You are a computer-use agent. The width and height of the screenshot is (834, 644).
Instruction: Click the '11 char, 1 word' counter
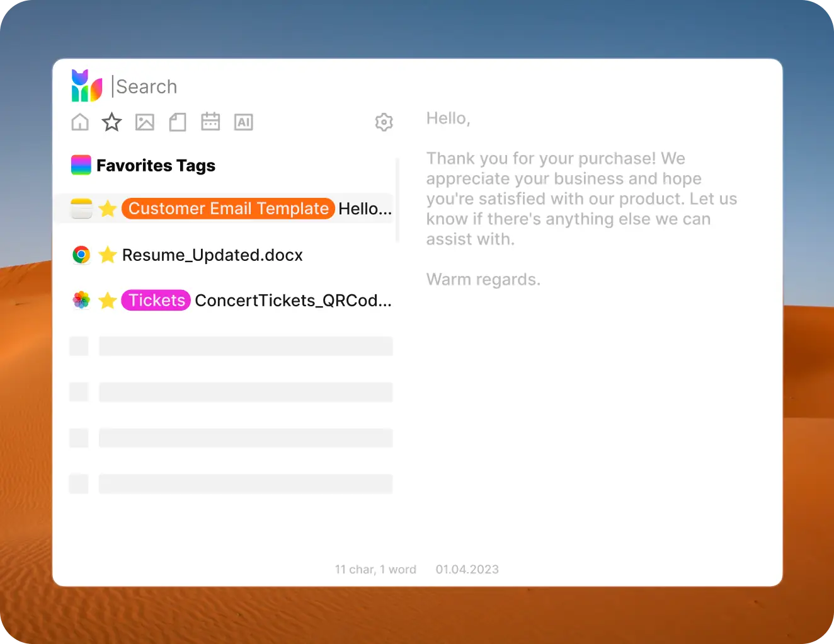pyautogui.click(x=375, y=569)
